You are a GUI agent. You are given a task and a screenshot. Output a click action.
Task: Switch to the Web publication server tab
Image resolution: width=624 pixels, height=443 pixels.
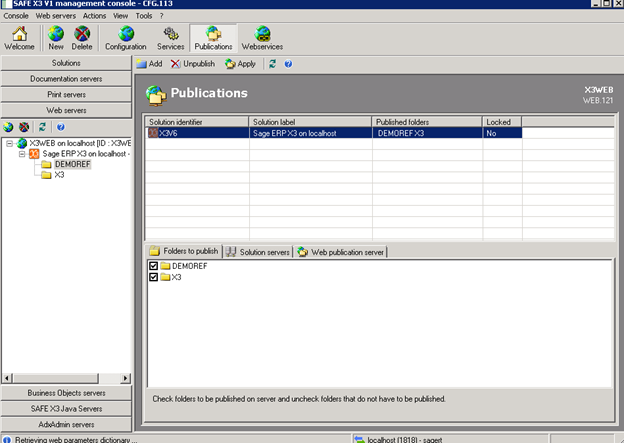[340, 251]
